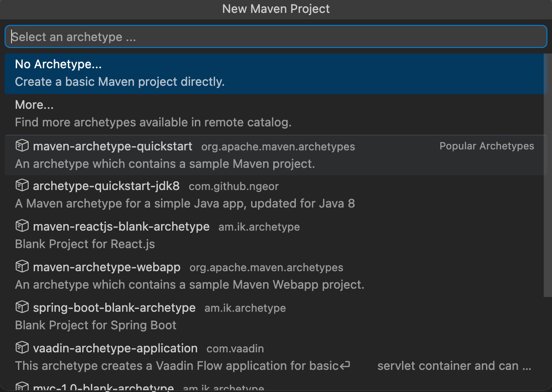Click 'An archetype which contains a sample Maven Webapp project.' description
Screen dimensions: 552x392
click(189, 285)
